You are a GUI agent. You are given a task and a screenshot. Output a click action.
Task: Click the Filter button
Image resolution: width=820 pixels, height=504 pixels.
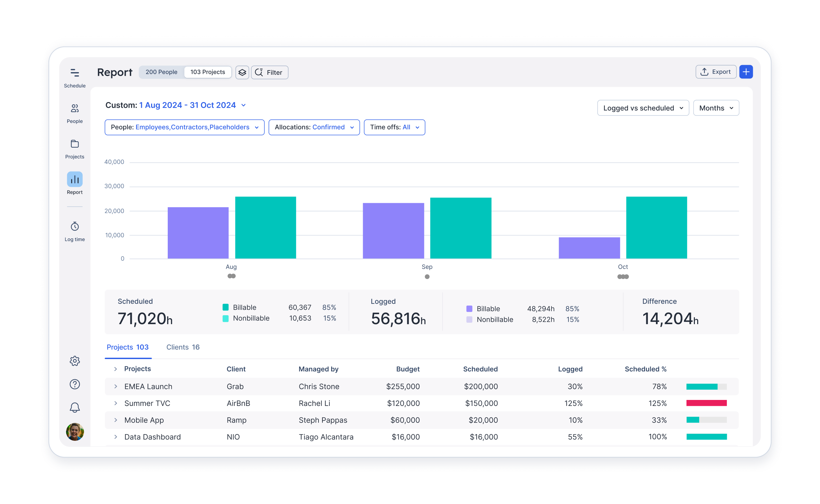click(x=269, y=72)
